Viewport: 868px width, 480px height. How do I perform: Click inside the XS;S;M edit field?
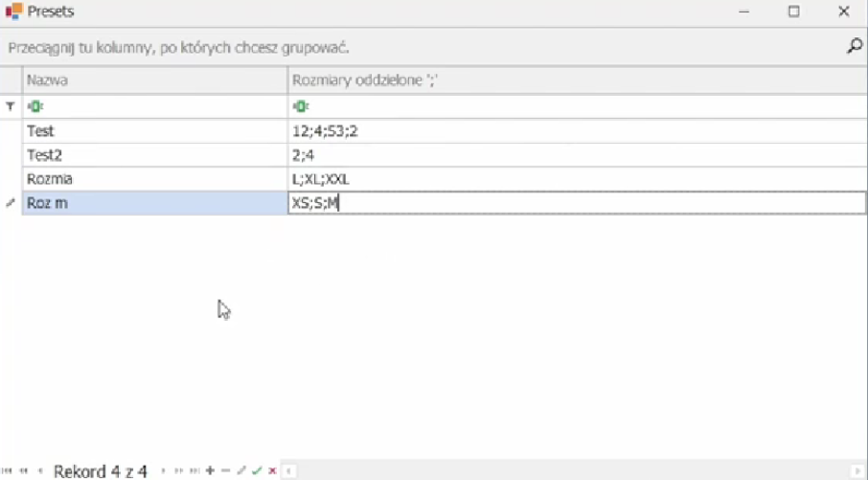tap(575, 202)
